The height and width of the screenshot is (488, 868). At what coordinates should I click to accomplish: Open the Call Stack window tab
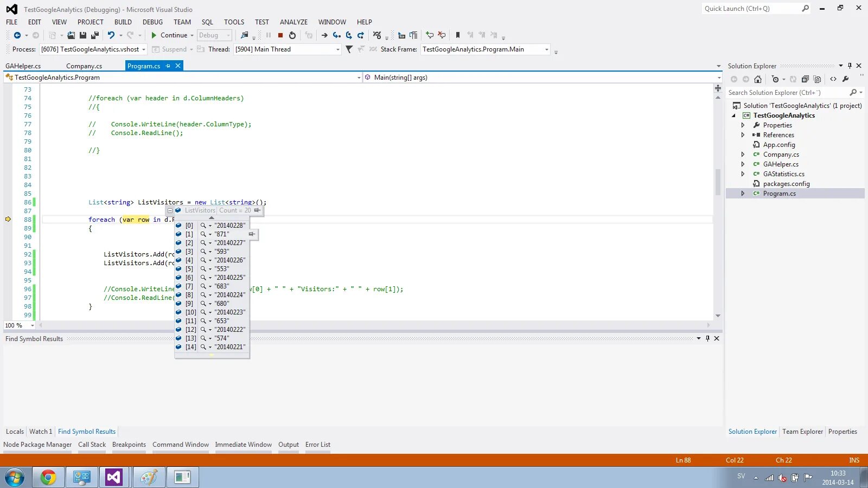92,445
